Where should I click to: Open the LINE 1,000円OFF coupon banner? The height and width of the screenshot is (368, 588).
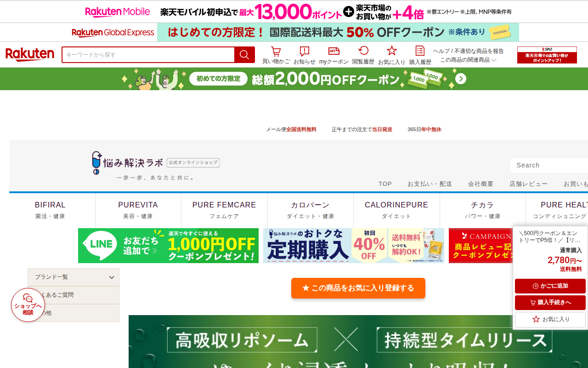[x=168, y=246]
